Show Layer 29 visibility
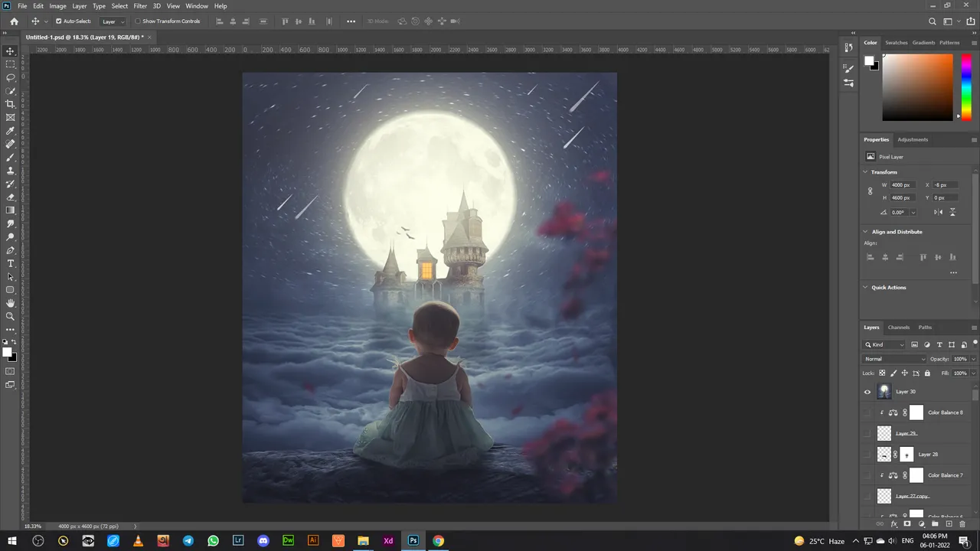The image size is (980, 551). click(867, 433)
